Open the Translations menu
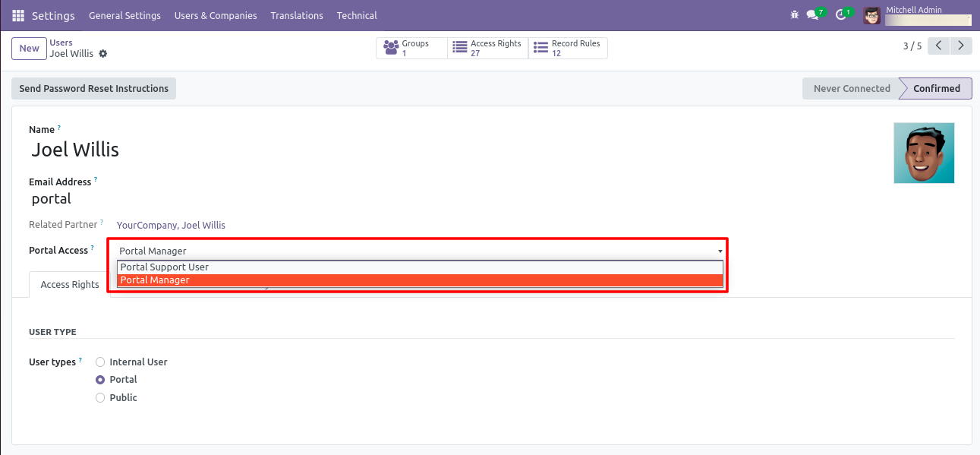 tap(297, 15)
